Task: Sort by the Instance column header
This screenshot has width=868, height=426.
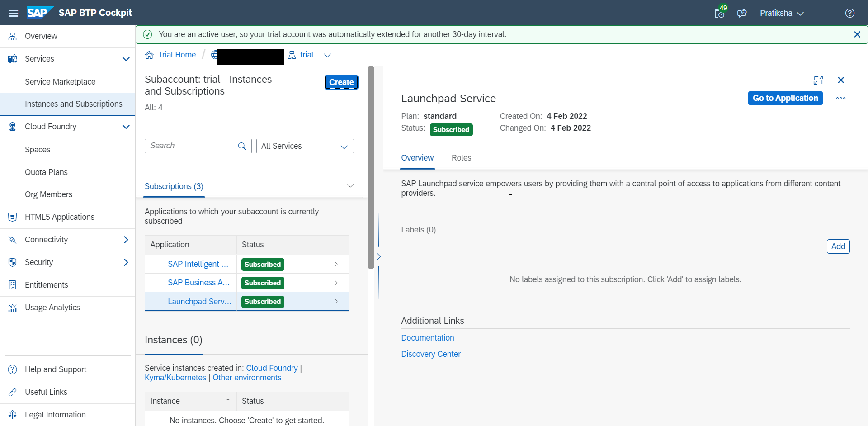Action: (190, 401)
